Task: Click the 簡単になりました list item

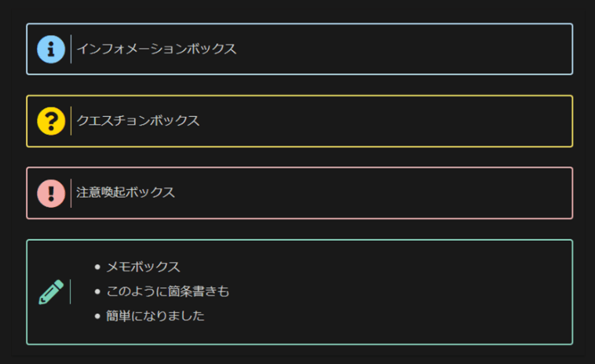Action: 155,316
